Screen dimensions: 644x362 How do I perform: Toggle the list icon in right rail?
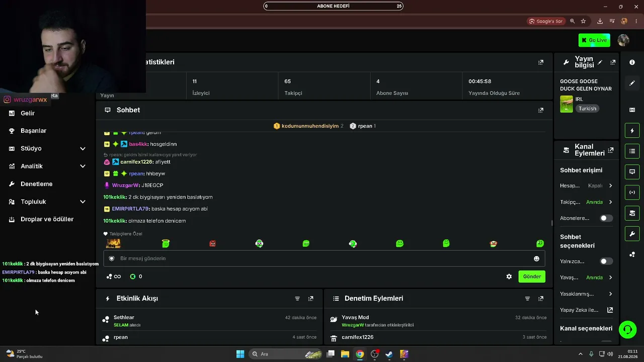coord(632,151)
